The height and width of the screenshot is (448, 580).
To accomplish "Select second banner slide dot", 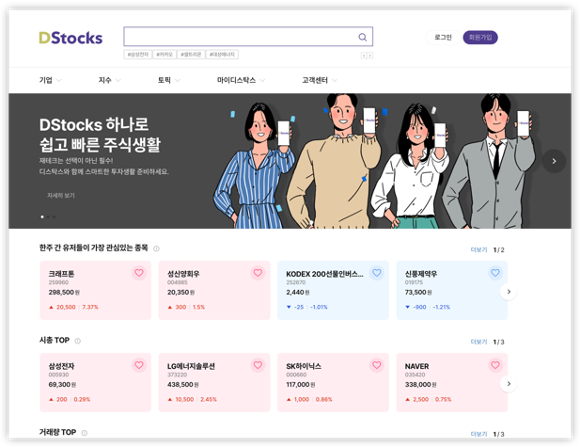I will pos(48,217).
